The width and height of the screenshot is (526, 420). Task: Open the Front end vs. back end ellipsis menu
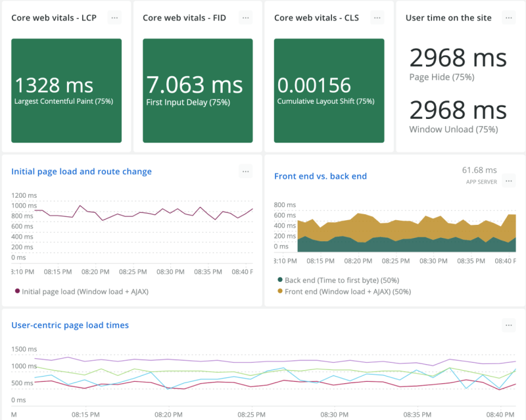pos(508,181)
